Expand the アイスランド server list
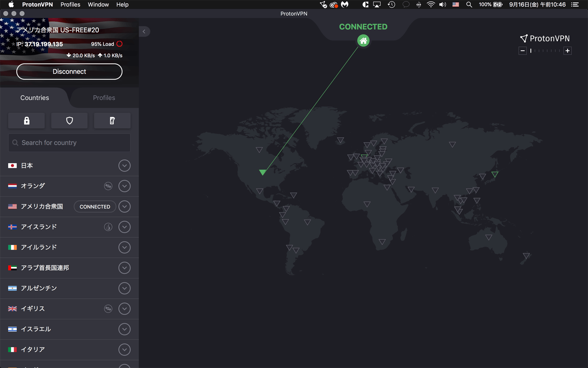This screenshot has height=368, width=588. [124, 227]
